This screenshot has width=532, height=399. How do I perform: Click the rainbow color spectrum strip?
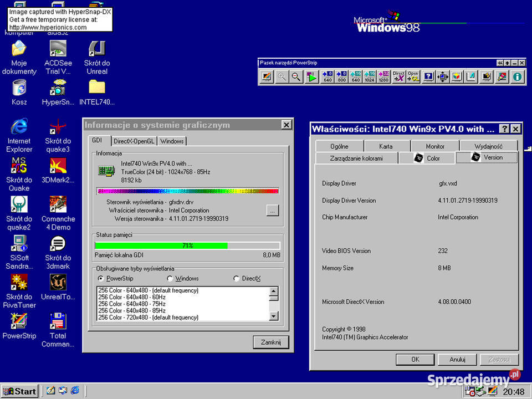click(188, 191)
